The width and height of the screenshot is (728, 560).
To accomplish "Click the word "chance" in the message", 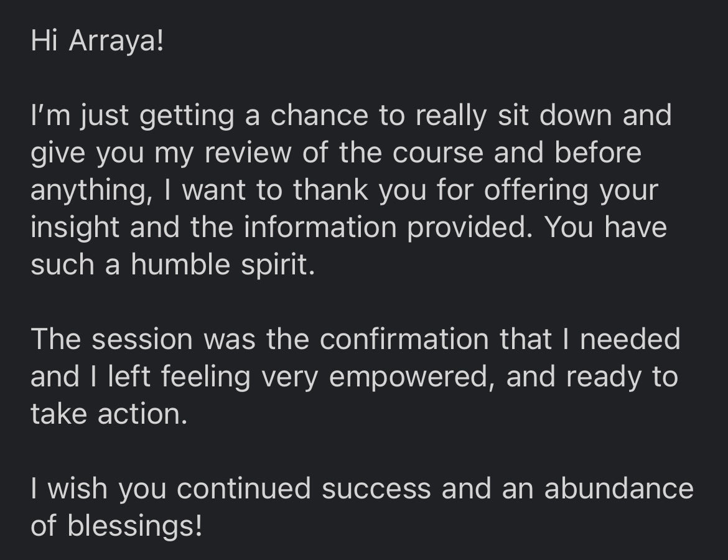I will click(x=319, y=116).
